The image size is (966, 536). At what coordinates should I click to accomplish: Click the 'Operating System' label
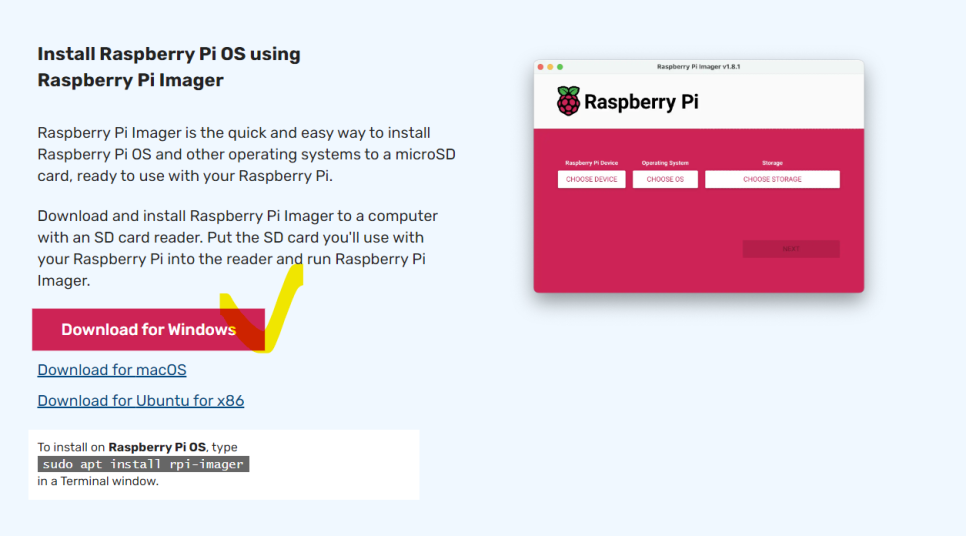[665, 163]
